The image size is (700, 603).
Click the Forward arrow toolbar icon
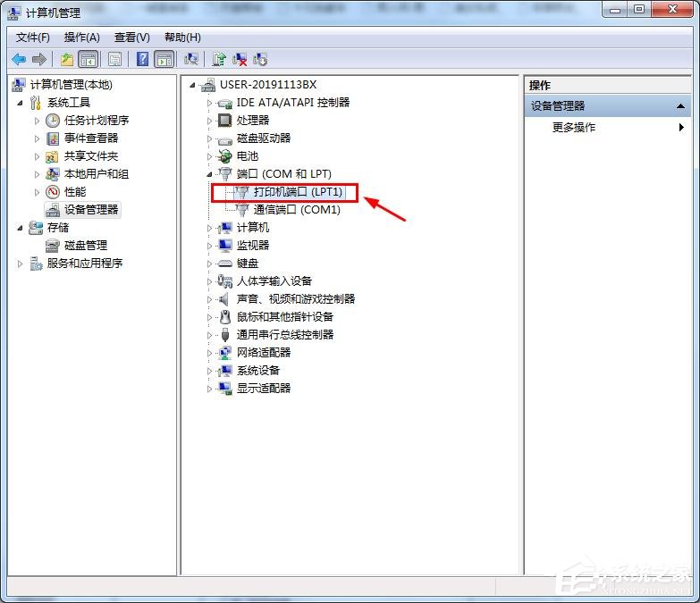click(x=39, y=59)
